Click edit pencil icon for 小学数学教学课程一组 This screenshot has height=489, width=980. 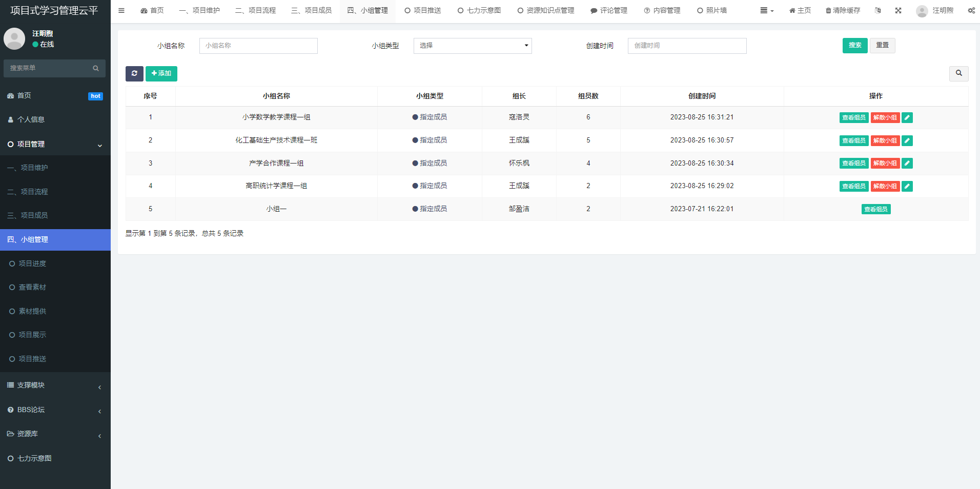click(x=907, y=118)
